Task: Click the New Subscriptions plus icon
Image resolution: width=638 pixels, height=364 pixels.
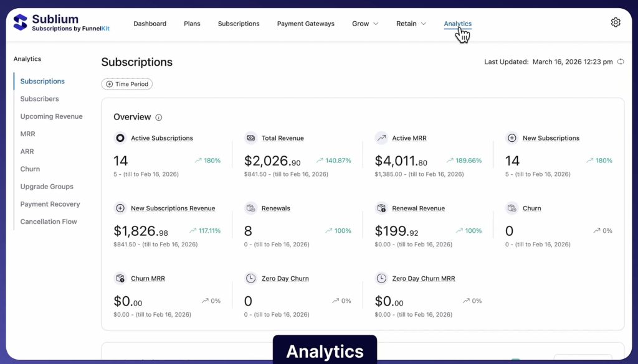Action: click(512, 138)
